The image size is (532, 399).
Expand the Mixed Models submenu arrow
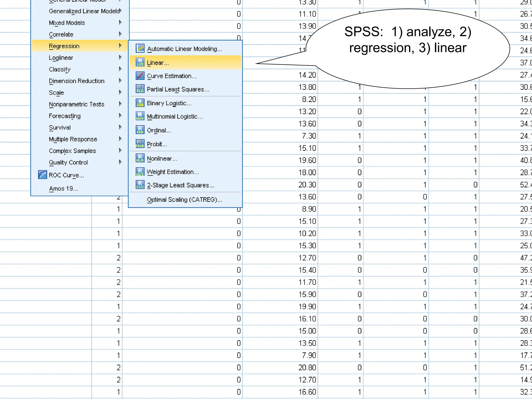[120, 23]
